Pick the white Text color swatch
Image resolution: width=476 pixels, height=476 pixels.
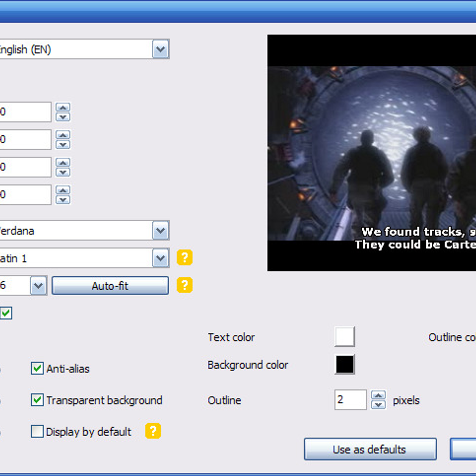[345, 336]
